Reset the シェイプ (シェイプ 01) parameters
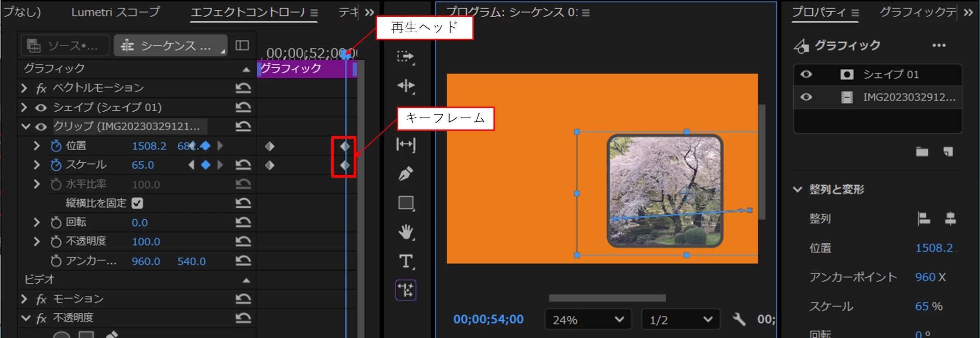This screenshot has height=338, width=980. pyautogui.click(x=243, y=107)
